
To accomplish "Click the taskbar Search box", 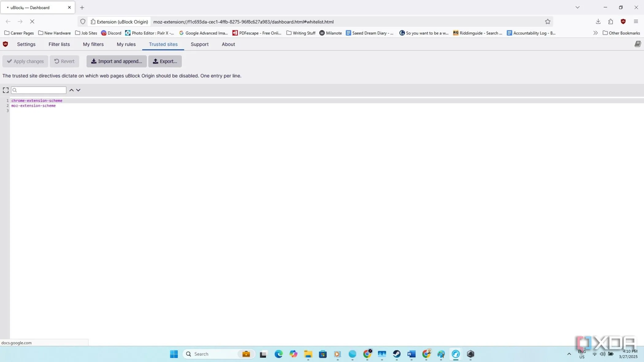I will pos(219,354).
